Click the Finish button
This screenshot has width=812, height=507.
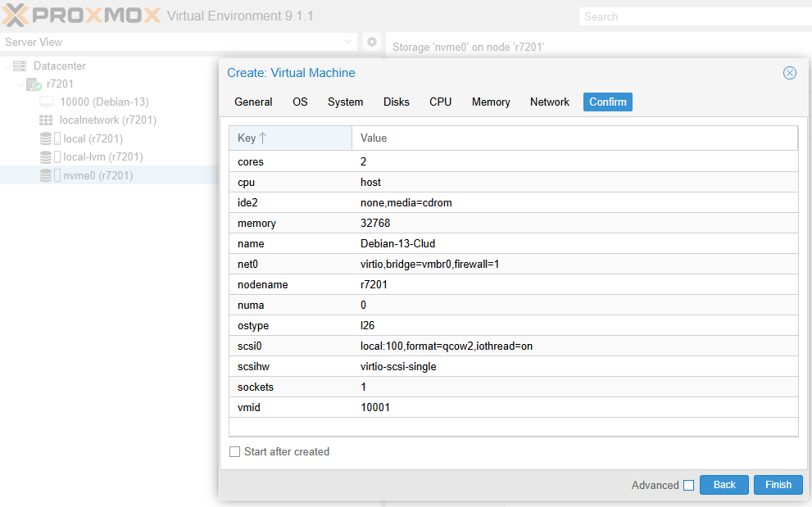[x=778, y=485]
